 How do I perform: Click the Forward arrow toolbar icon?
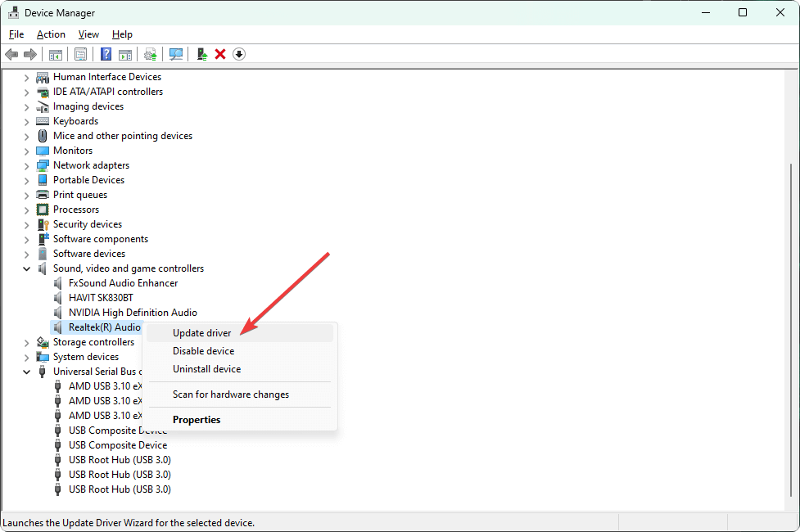point(30,54)
